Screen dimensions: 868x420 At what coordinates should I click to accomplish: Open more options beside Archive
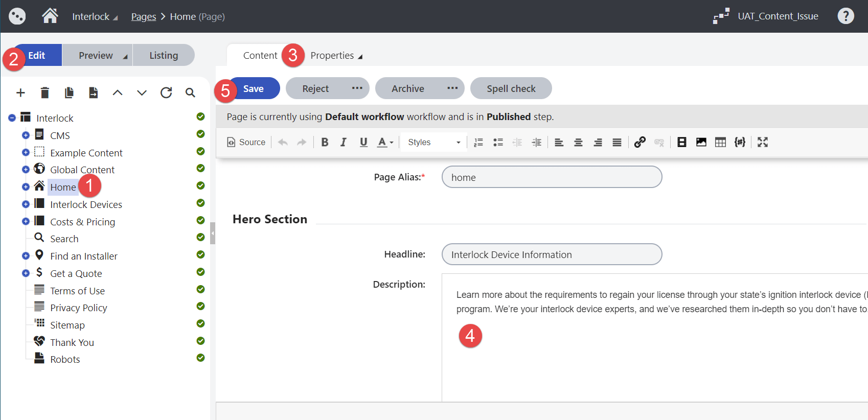tap(452, 88)
